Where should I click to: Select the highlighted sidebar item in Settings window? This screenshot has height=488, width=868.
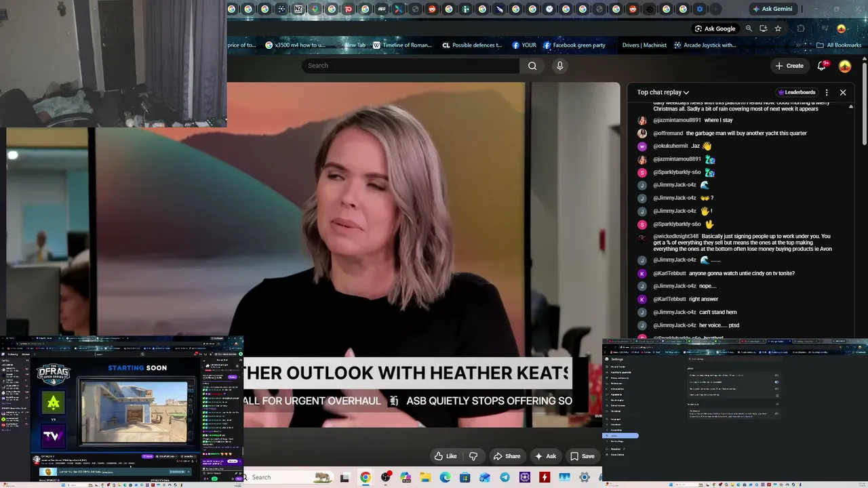tap(621, 435)
